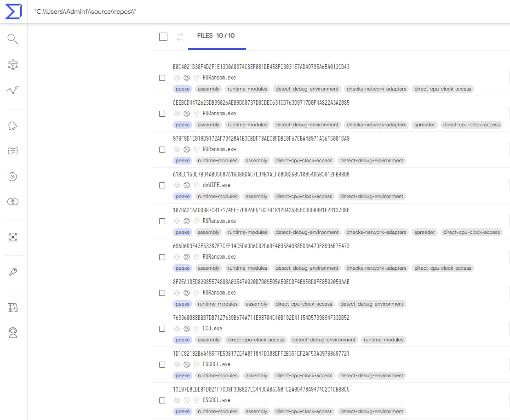Viewport: 510px width, 420px height.
Task: Click the swirl icon on the CCJ.exe row
Action: (x=187, y=329)
